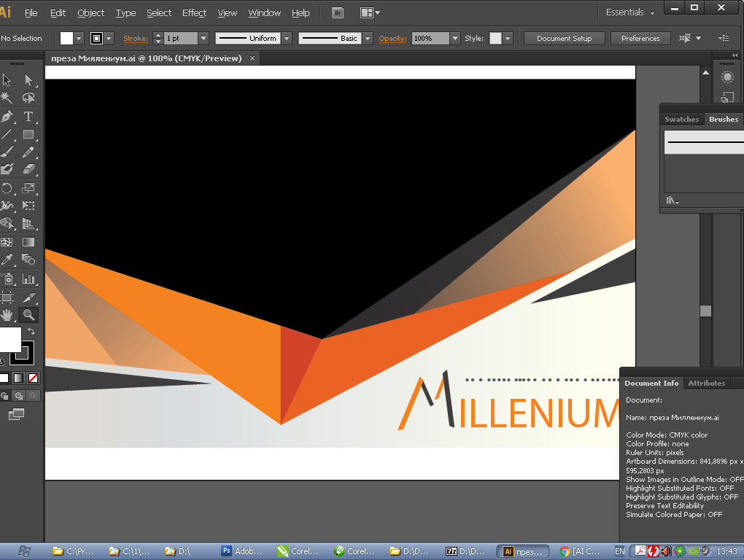
Task: Open the Effect menu
Action: [x=194, y=12]
